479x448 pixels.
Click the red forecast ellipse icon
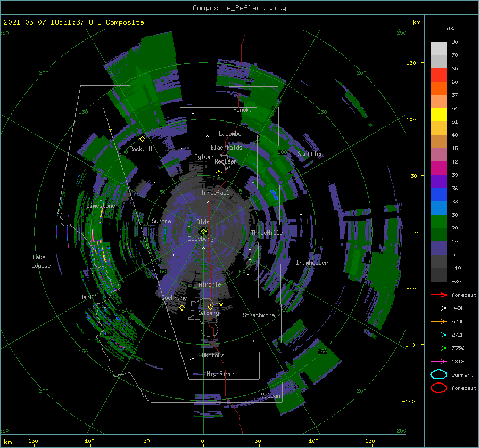coord(439,388)
